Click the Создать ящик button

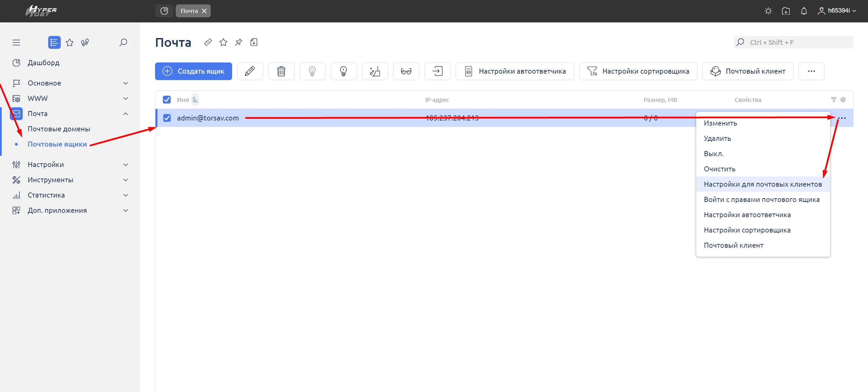point(193,71)
